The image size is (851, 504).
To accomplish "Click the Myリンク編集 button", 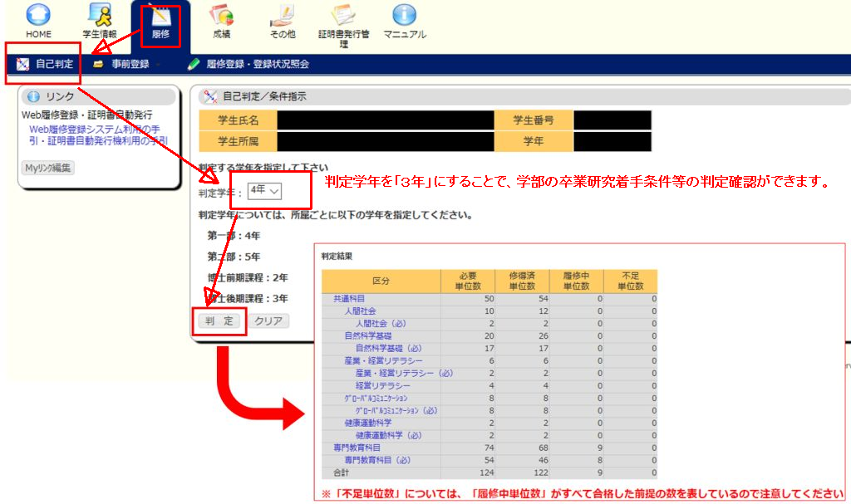I will coord(48,167).
